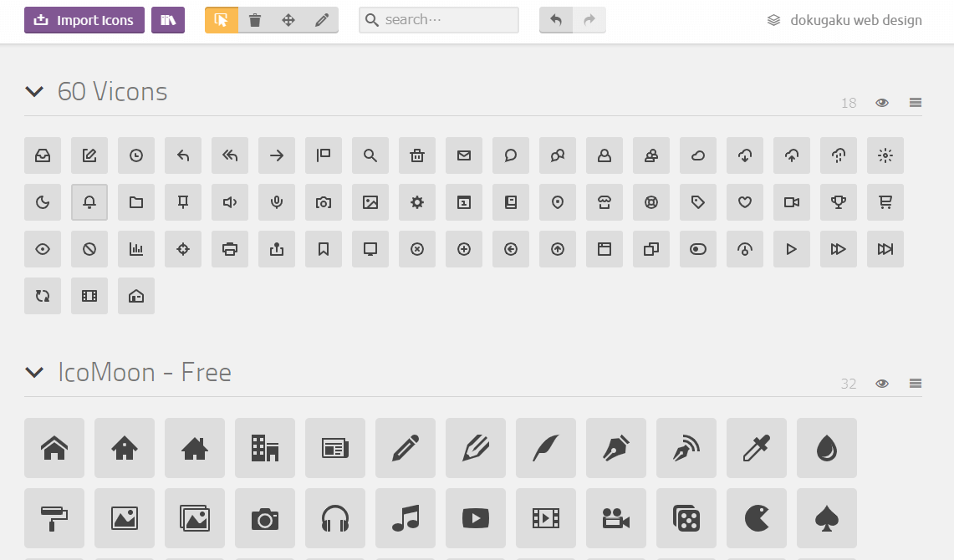The width and height of the screenshot is (954, 560).
Task: Pick the refresh arrows icon
Action: point(43,296)
